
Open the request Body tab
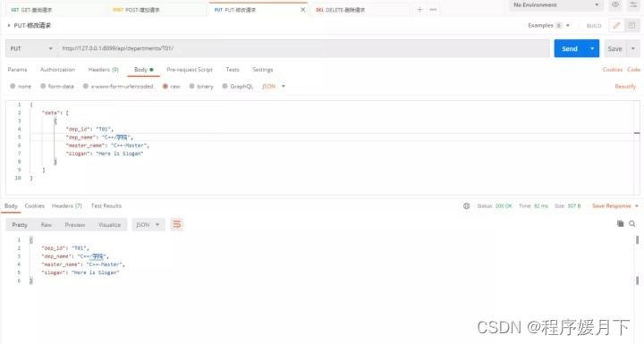(144, 70)
